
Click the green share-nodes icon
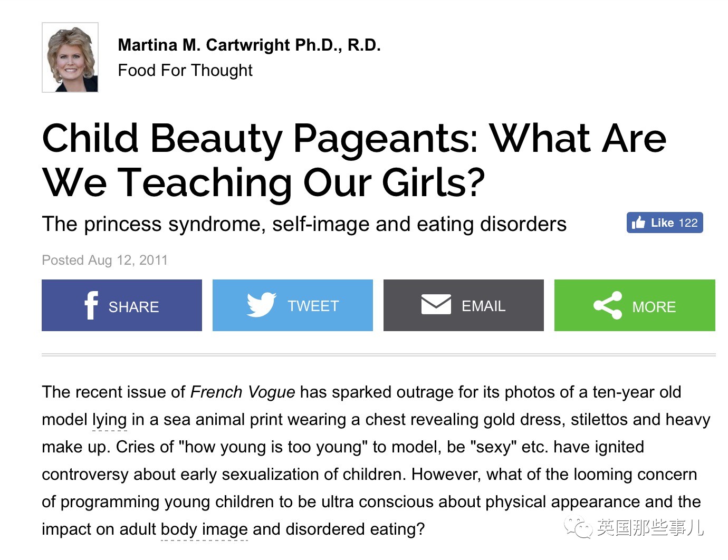(608, 305)
